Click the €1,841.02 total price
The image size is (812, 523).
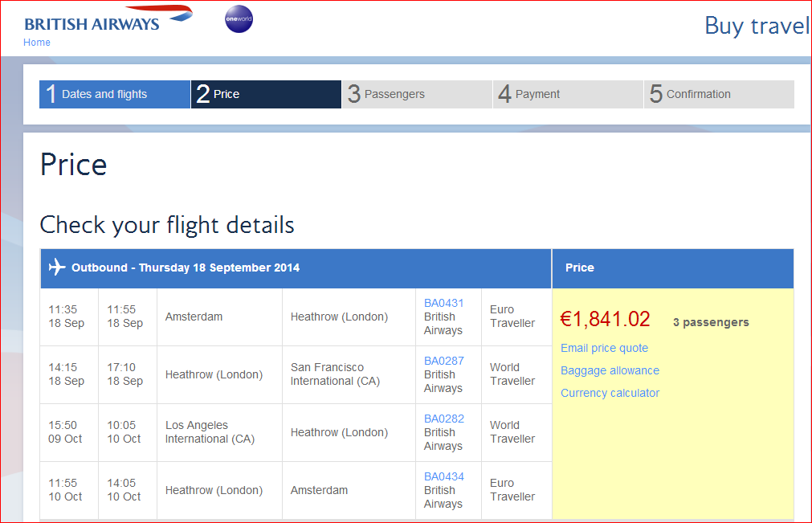click(605, 319)
